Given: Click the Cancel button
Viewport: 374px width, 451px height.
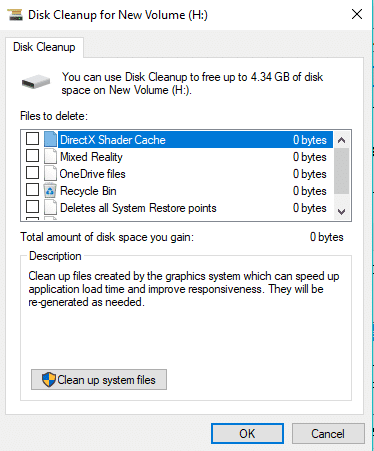Looking at the screenshot, I should tap(328, 434).
